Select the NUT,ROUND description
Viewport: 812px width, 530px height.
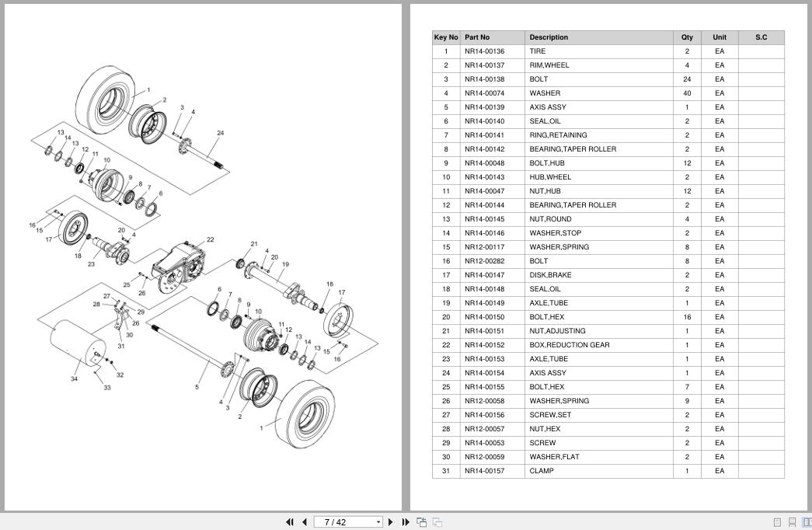[550, 219]
